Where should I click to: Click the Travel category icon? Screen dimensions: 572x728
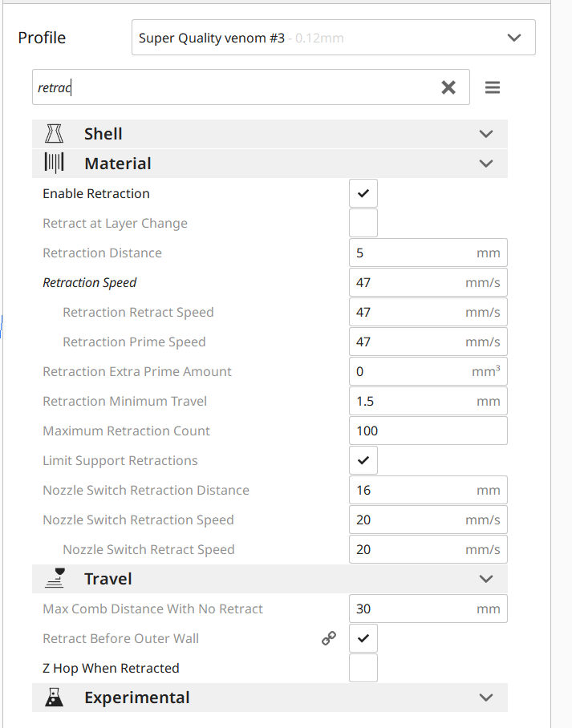tap(55, 578)
